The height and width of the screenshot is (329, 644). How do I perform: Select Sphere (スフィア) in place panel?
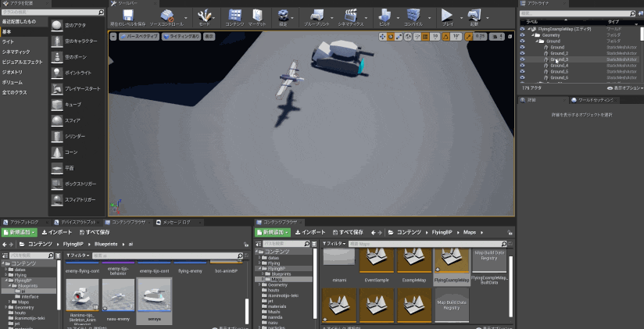coord(75,121)
